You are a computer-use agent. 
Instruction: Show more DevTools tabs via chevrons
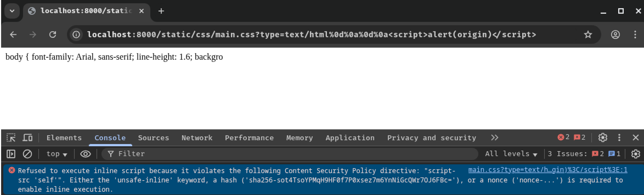495,137
